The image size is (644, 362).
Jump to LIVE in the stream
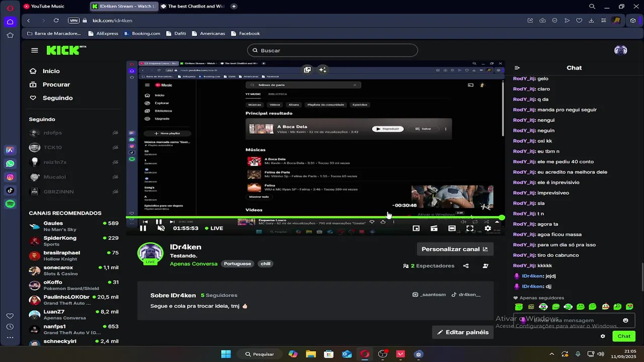tap(214, 228)
